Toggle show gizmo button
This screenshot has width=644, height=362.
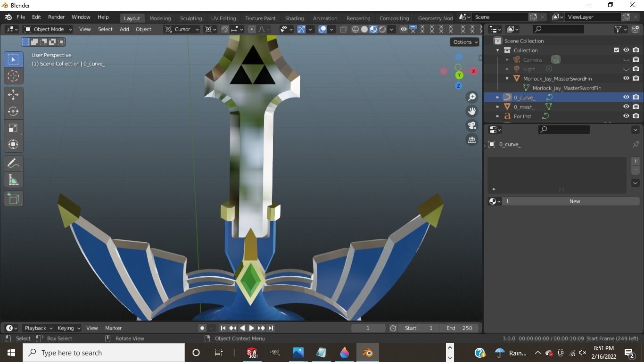pos(301,29)
